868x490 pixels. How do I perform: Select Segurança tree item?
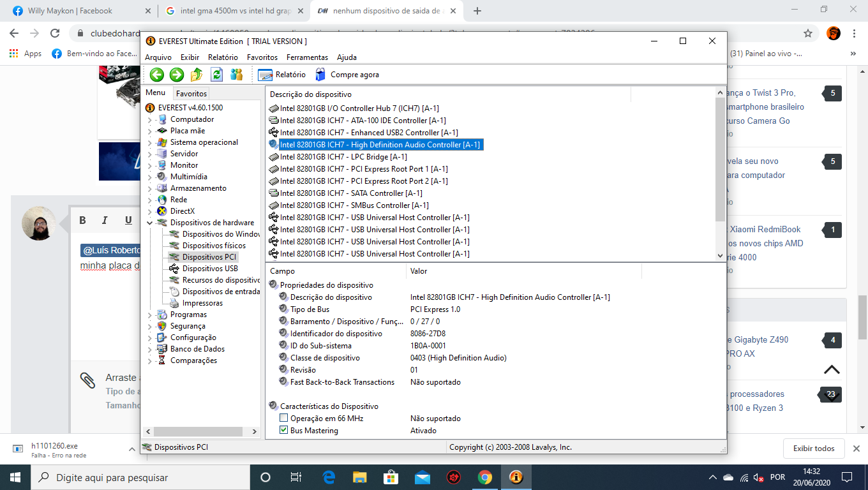point(188,326)
